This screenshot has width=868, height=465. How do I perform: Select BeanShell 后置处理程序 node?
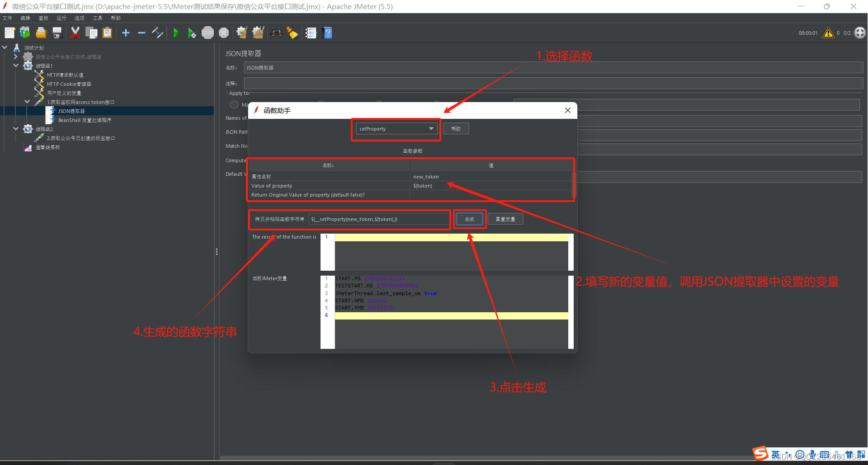click(x=85, y=120)
